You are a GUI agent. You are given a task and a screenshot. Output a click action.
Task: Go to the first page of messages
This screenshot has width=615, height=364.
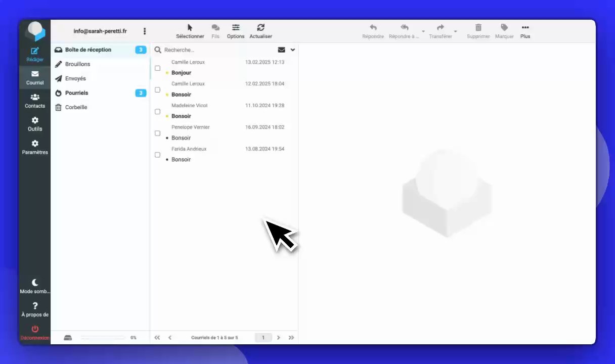[157, 338]
